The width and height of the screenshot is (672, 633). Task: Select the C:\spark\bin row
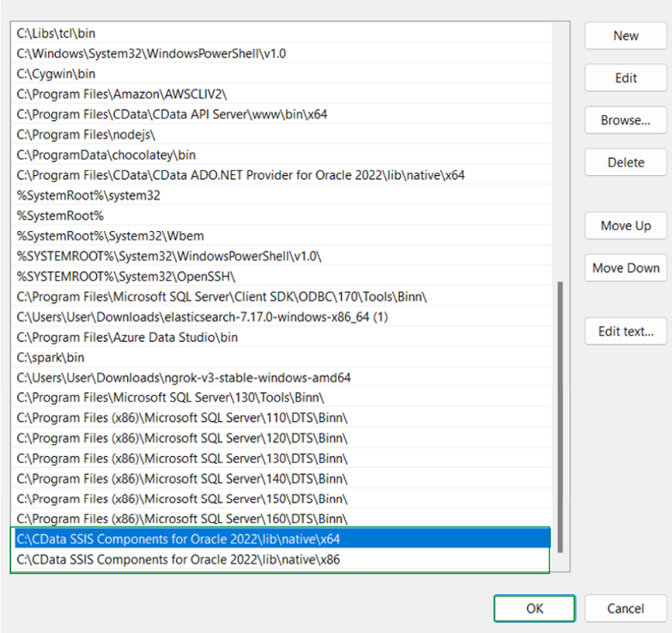pyautogui.click(x=282, y=357)
